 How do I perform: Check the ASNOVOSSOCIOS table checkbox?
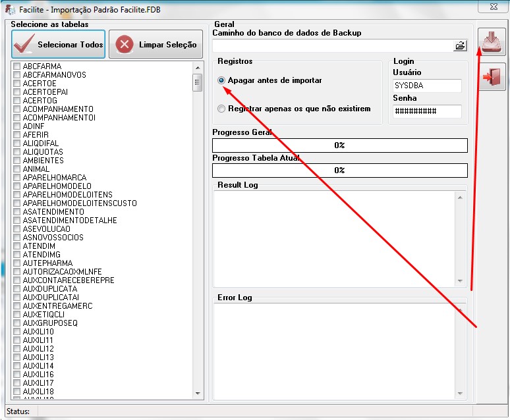(16, 237)
